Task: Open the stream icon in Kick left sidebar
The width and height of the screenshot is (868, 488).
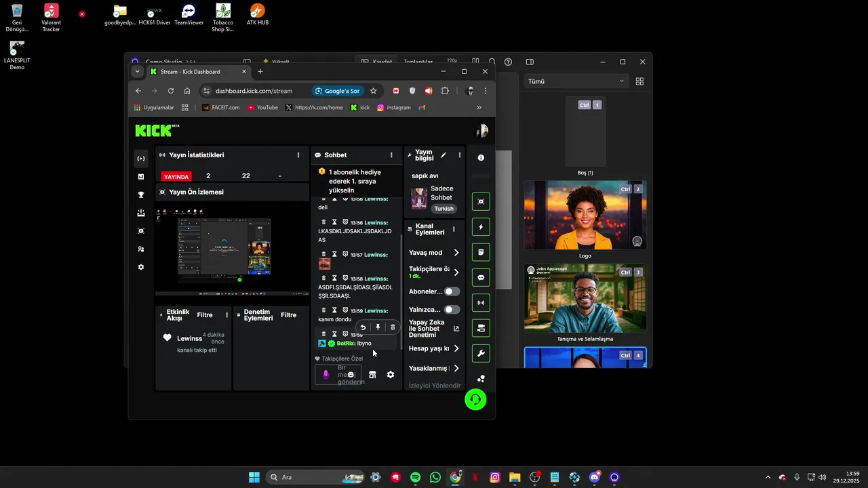Action: click(141, 159)
